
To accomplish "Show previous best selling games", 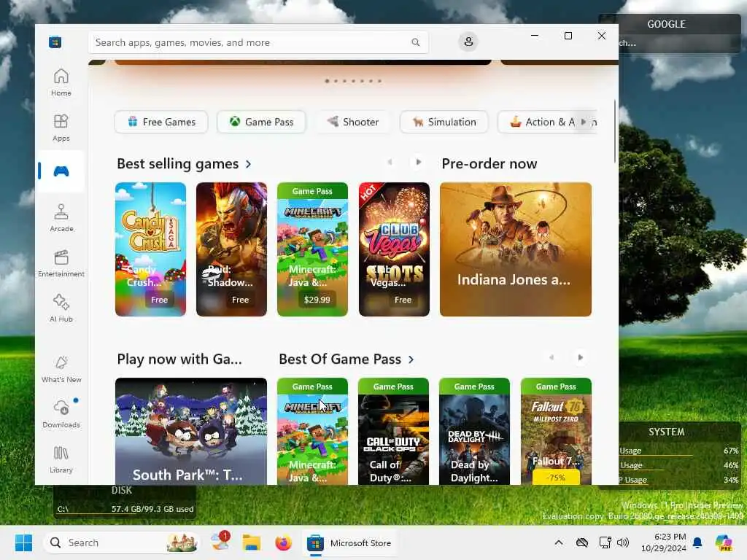I will [390, 162].
